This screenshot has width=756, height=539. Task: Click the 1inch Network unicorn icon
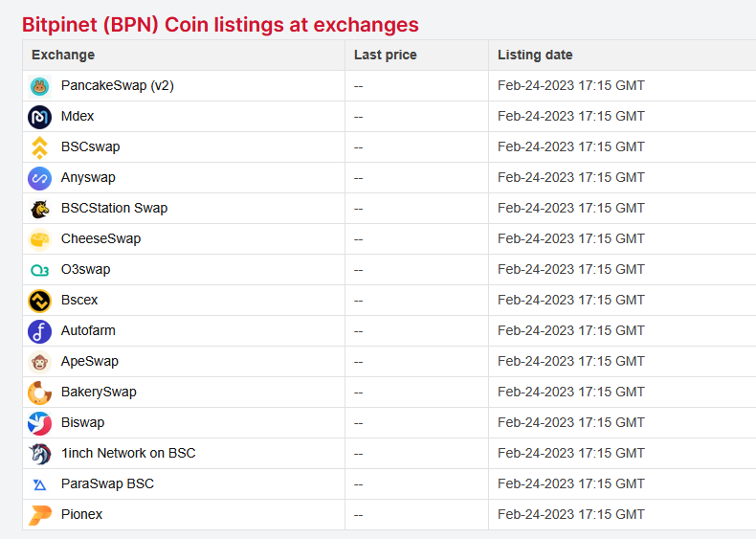click(x=39, y=454)
